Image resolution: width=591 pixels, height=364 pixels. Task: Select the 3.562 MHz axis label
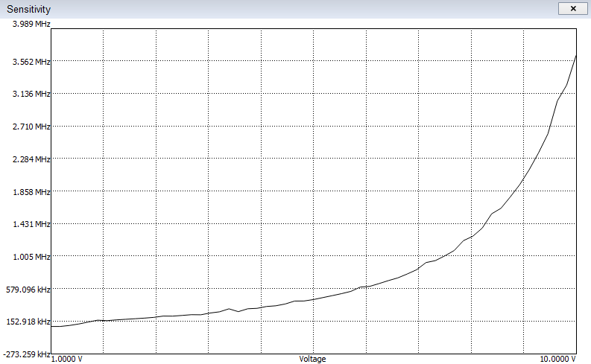[31, 62]
